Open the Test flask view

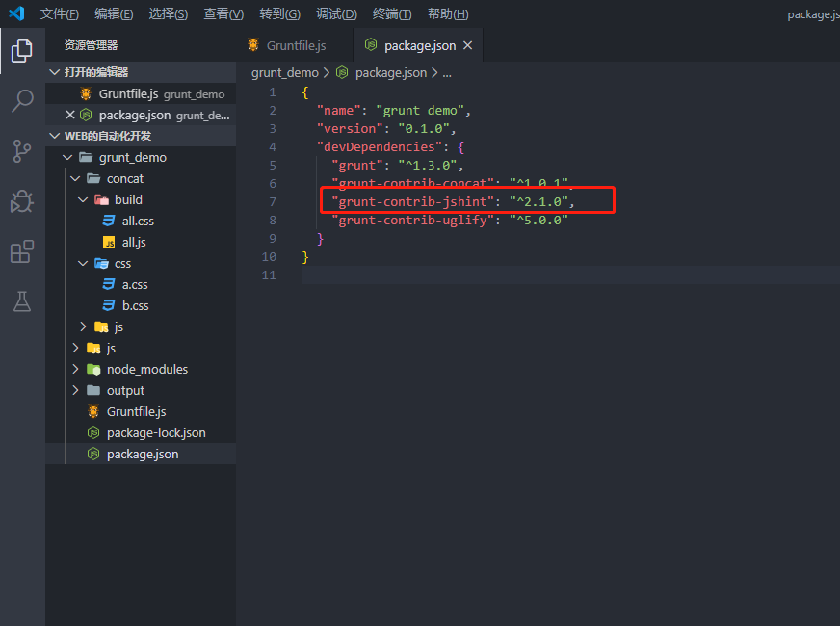[x=22, y=301]
